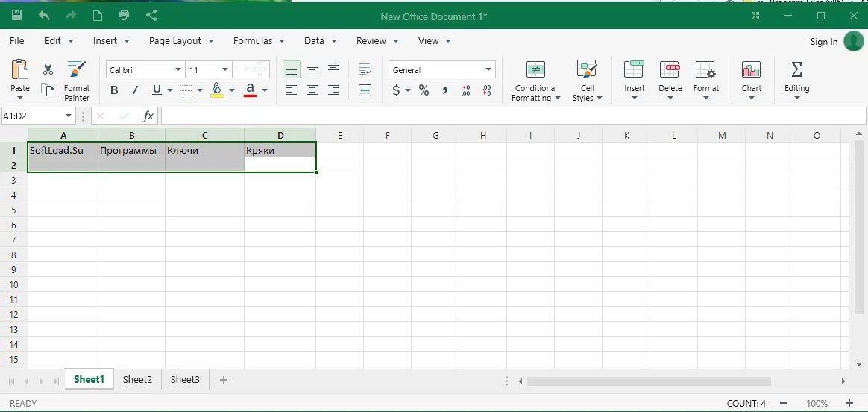Expand the font color arrow
Viewport: 868px width, 412px height.
265,90
